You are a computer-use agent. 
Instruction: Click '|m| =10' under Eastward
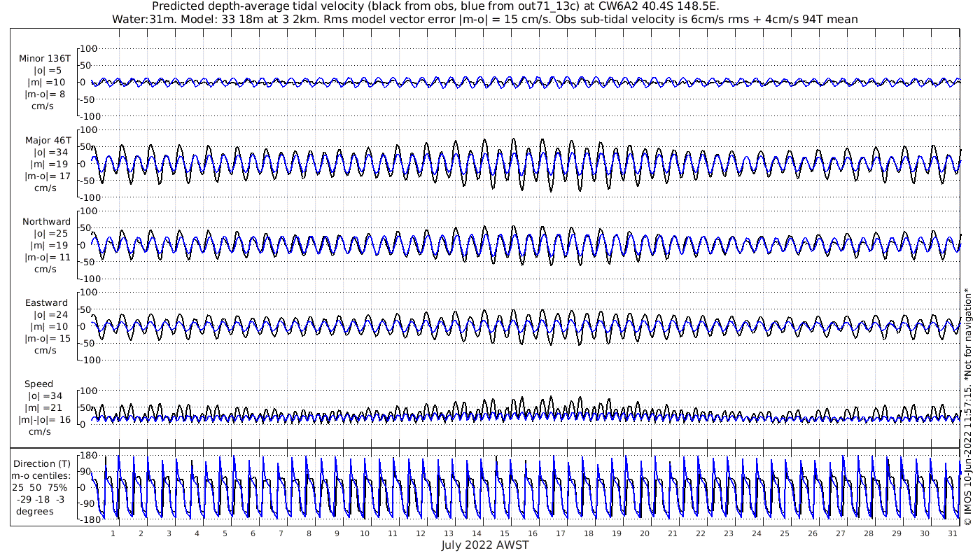click(47, 326)
